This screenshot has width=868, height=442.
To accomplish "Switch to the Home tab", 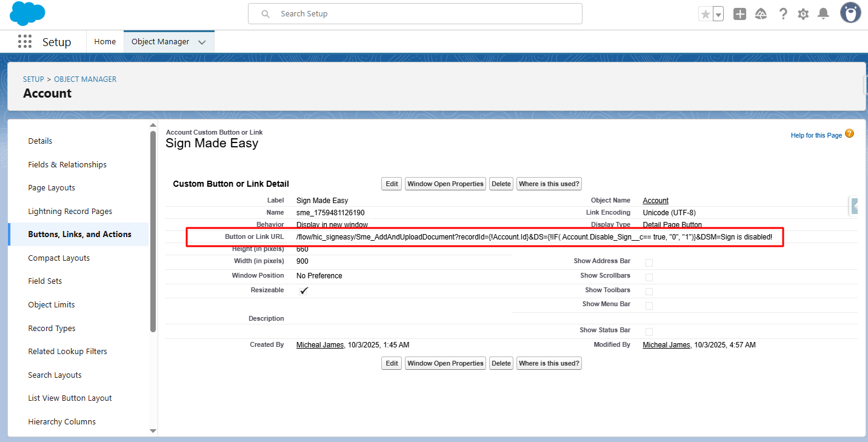I will [x=105, y=42].
